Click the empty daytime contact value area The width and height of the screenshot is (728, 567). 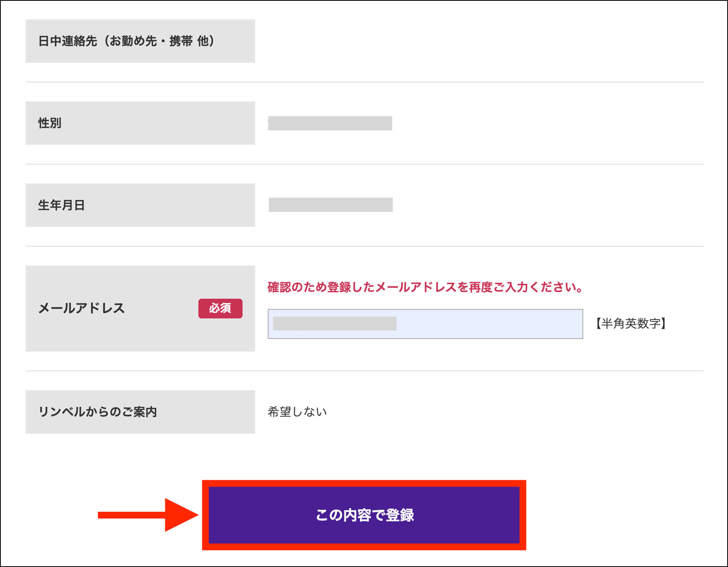click(473, 41)
